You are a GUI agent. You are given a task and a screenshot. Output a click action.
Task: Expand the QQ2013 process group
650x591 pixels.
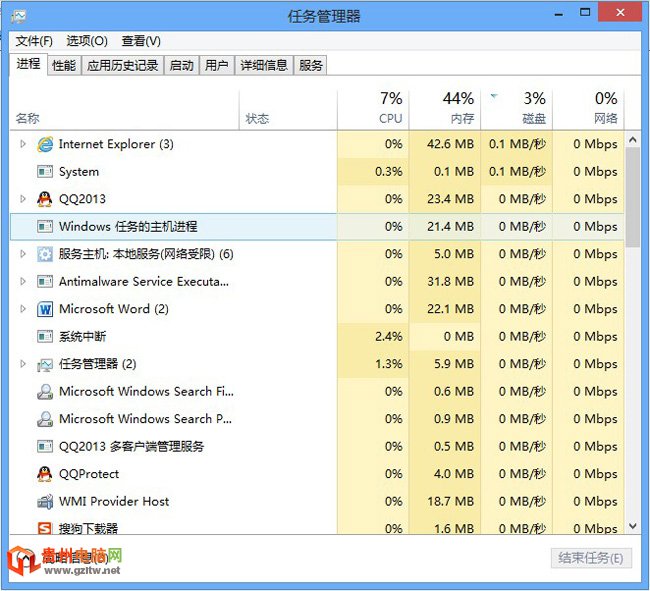(x=23, y=199)
